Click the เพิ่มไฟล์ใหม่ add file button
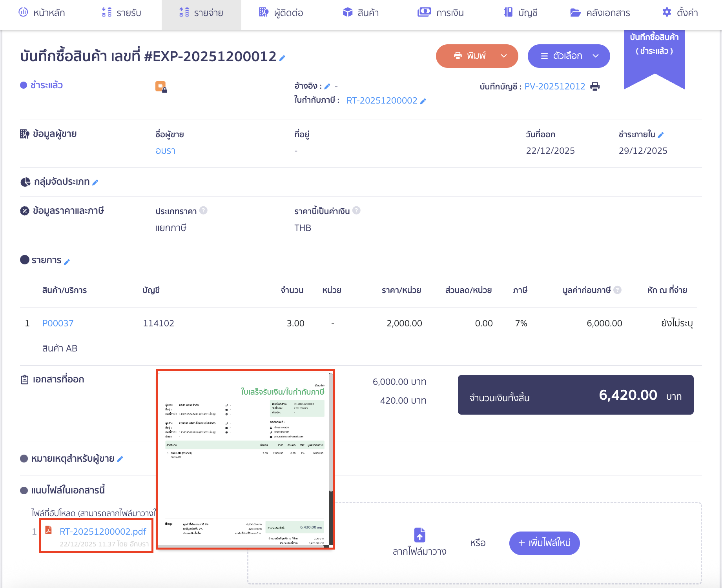722x588 pixels. coord(544,543)
